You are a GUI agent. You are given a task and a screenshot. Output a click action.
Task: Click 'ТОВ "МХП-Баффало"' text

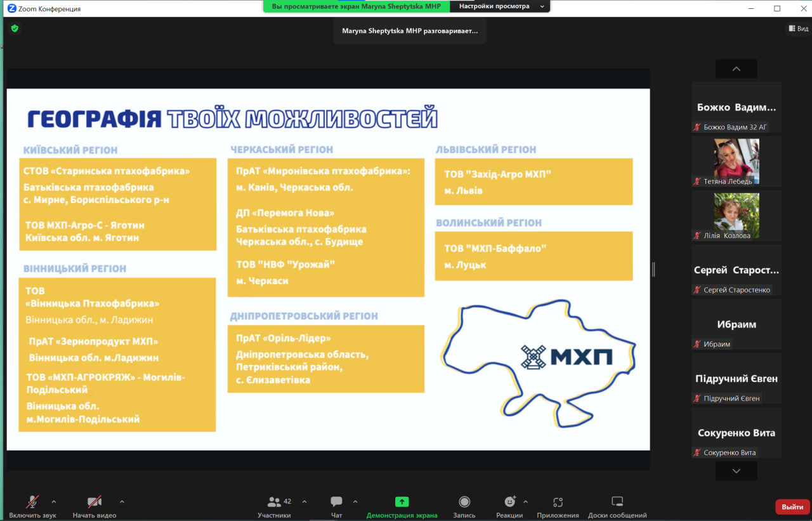point(495,248)
